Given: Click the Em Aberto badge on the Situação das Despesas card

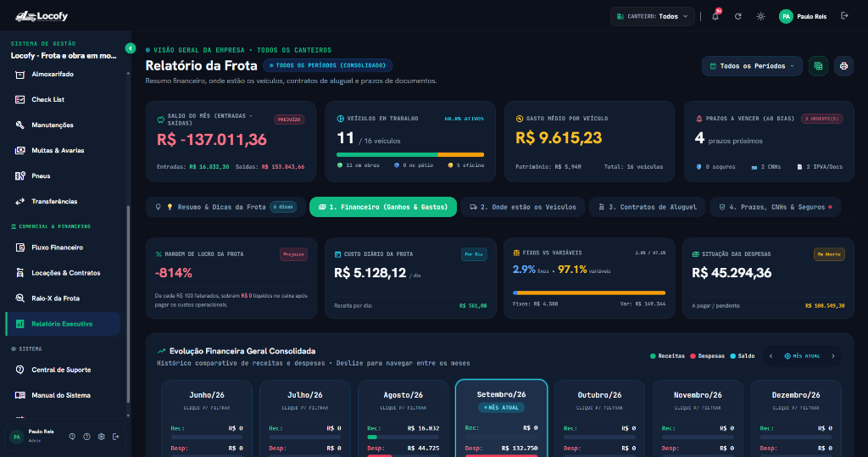Looking at the screenshot, I should (x=829, y=254).
